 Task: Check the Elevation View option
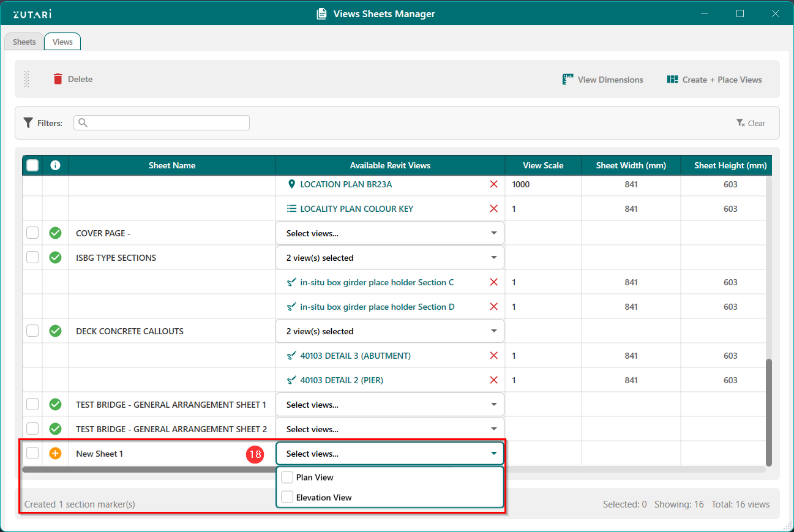point(287,498)
